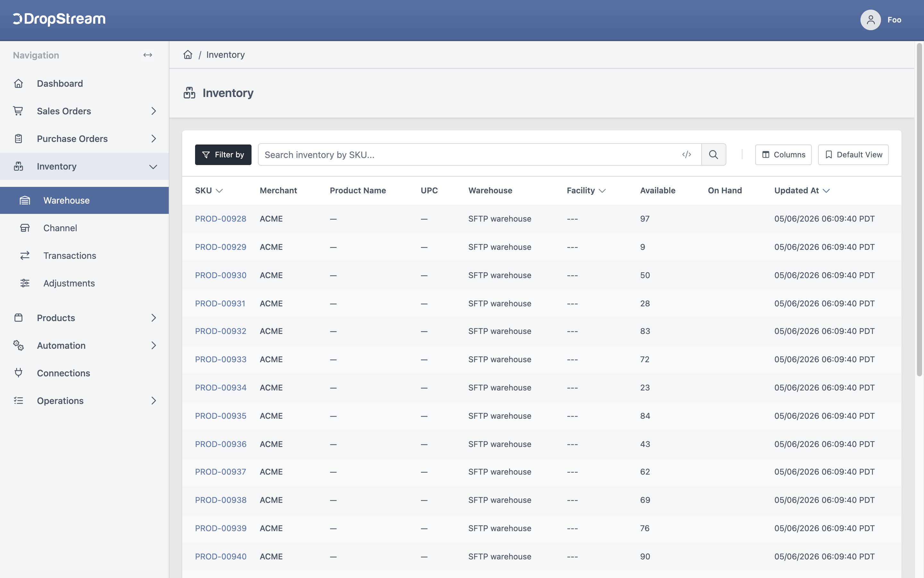Click the Default View button
924x578 pixels.
[853, 154]
